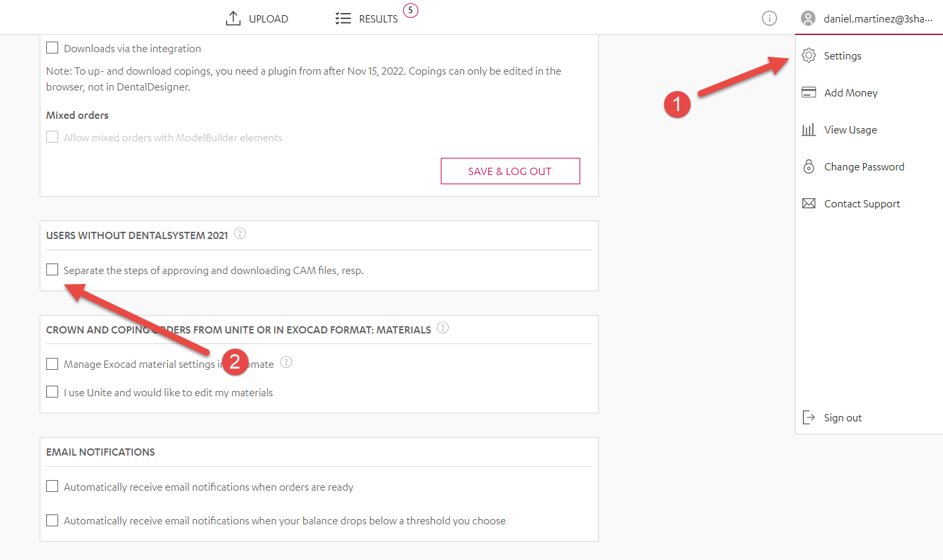Select View Usage menu entry

(x=850, y=129)
